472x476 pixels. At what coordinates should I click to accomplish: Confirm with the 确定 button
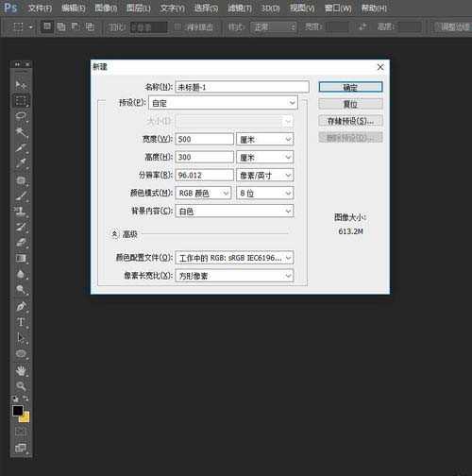pyautogui.click(x=350, y=87)
